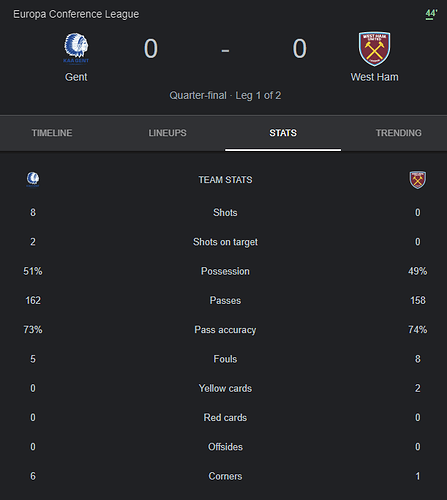Image resolution: width=447 pixels, height=500 pixels.
Task: Click the West Ham team name
Action: tap(374, 77)
